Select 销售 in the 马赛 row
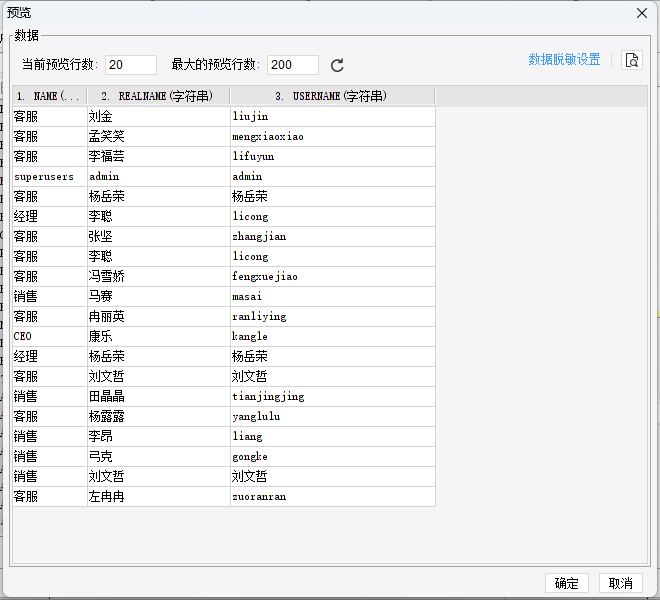Screen dimensions: 660x600 coord(50,296)
